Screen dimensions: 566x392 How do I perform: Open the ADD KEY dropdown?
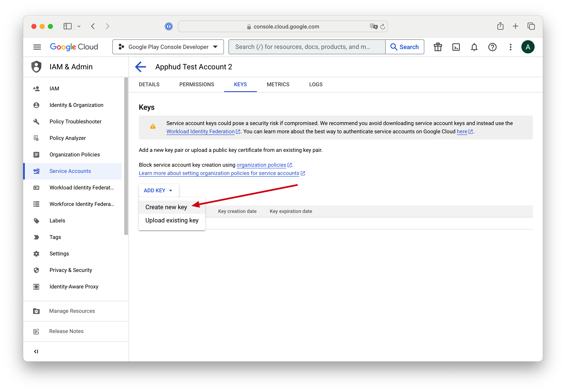coord(158,190)
